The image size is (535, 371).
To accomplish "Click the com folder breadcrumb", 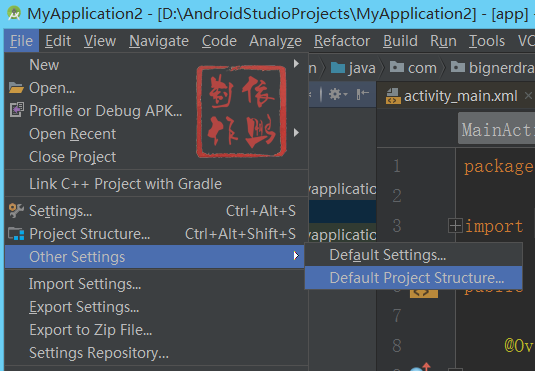I will coord(413,68).
